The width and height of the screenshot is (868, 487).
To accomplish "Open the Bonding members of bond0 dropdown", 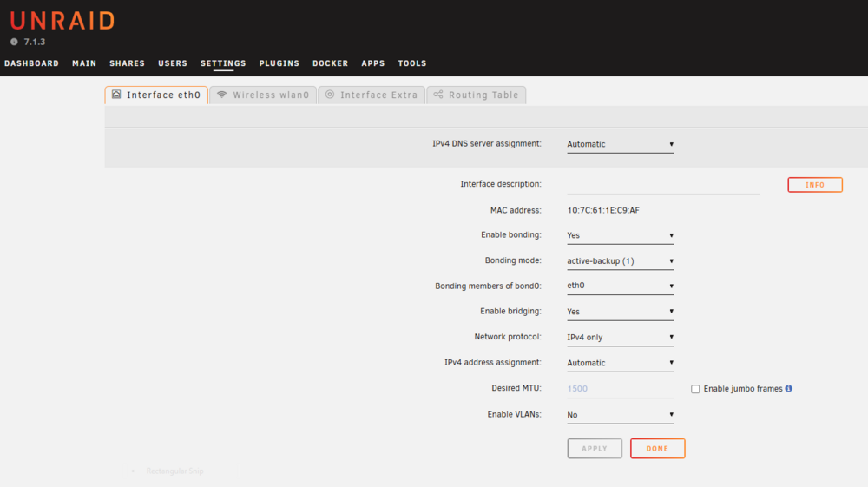I will coord(620,286).
